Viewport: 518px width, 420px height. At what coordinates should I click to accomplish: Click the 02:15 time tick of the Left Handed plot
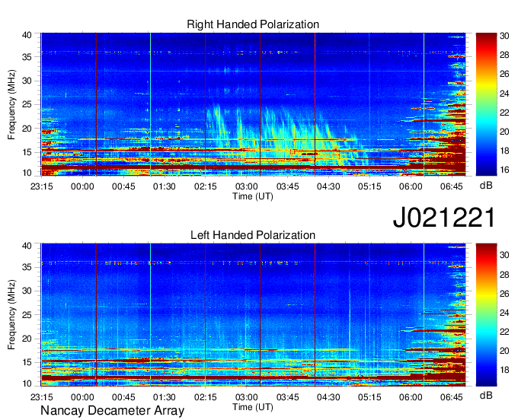click(206, 397)
